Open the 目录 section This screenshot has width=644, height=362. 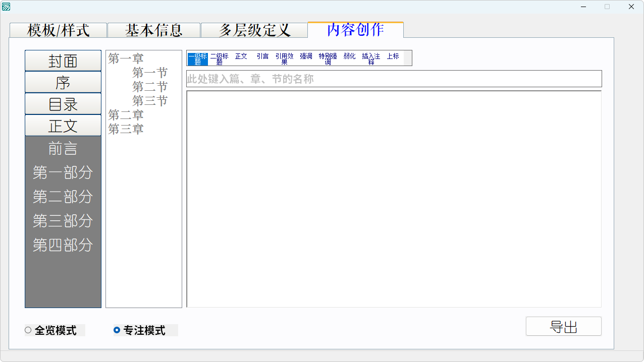[x=63, y=104]
